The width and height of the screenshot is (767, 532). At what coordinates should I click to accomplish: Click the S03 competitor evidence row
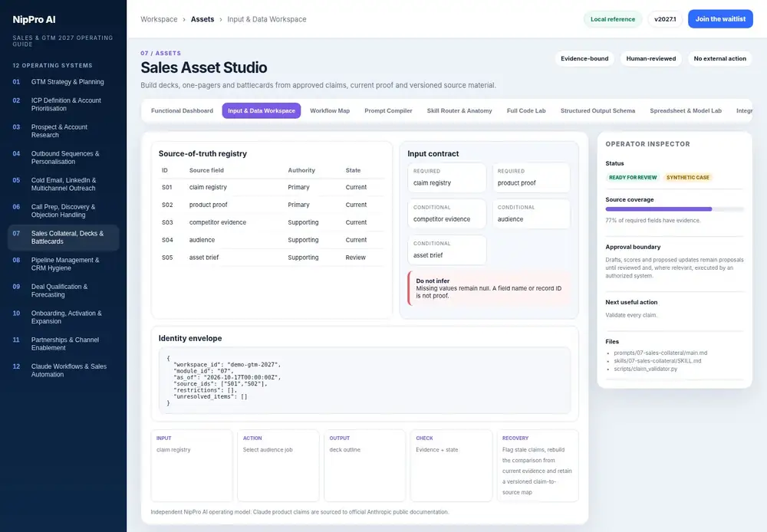[272, 222]
